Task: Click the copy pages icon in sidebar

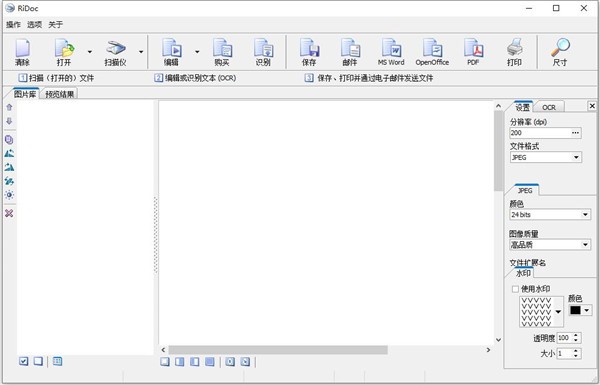Action: coord(9,140)
